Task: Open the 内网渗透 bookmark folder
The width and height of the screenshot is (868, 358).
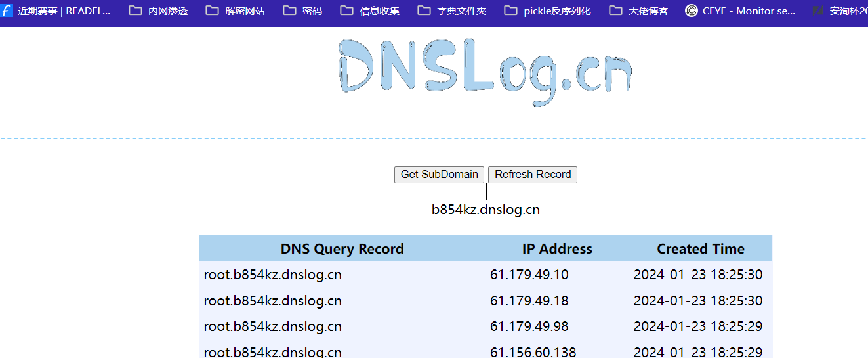Action: tap(158, 11)
